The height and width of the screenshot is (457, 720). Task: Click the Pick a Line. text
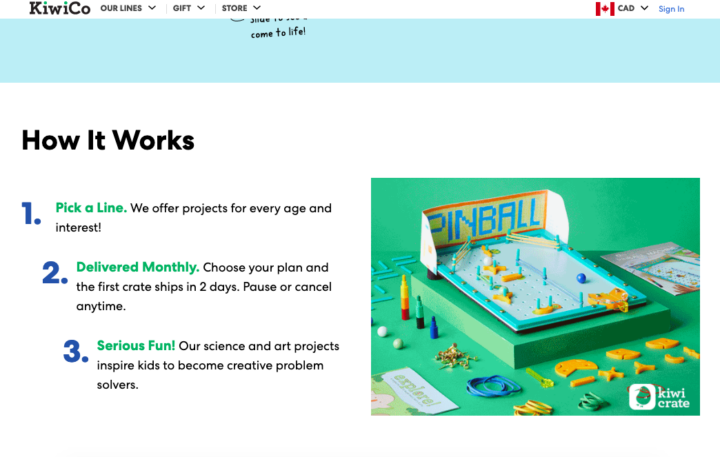[91, 208]
